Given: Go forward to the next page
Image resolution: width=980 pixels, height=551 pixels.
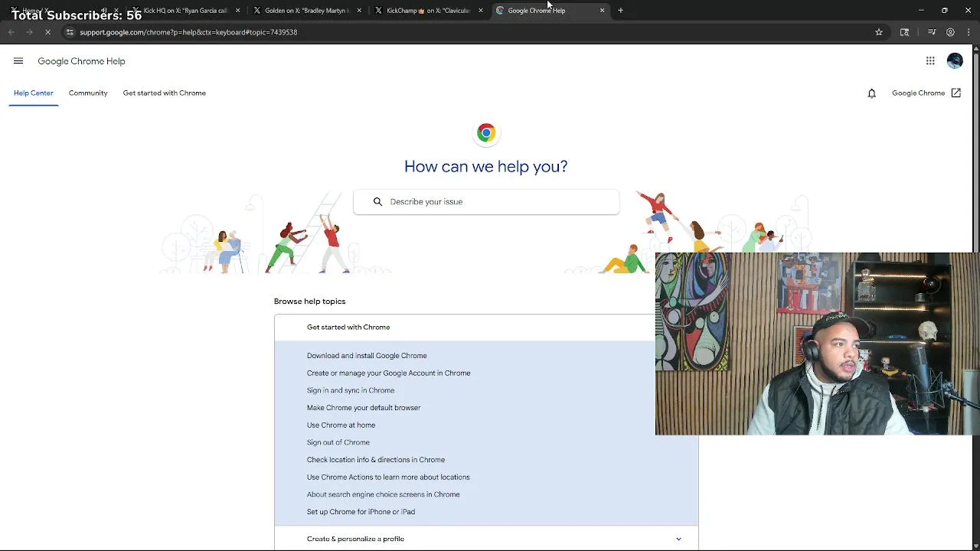Looking at the screenshot, I should (29, 32).
